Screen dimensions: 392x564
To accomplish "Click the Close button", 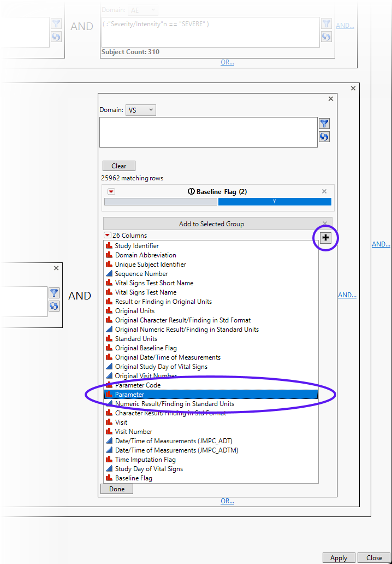I will 374,558.
